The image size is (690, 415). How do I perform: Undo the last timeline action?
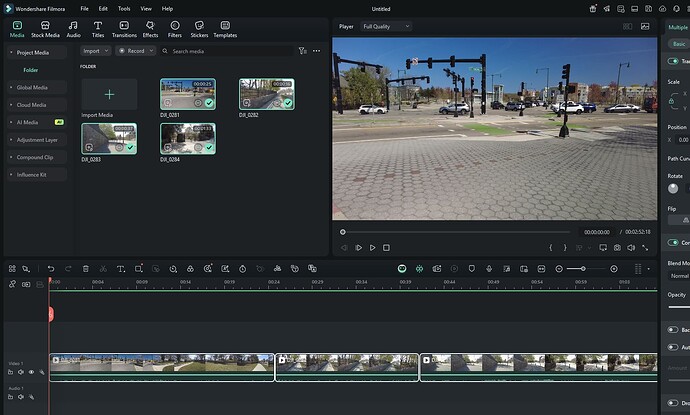[51, 268]
